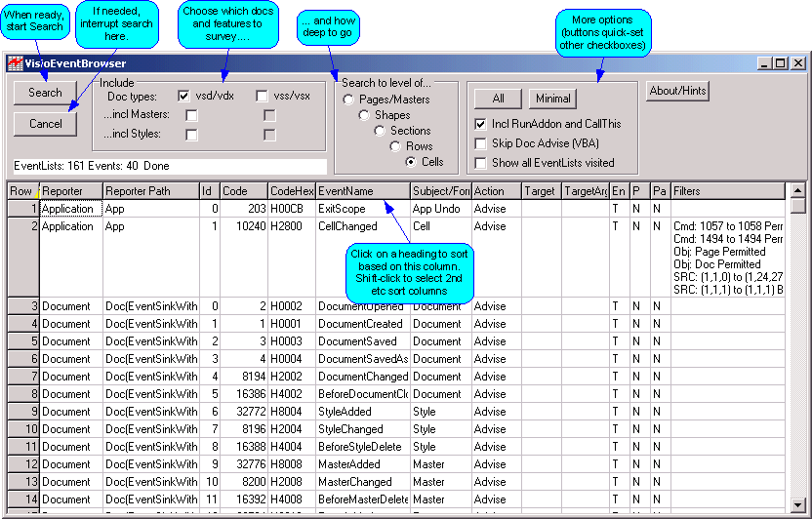Click the DocumentSavedAs cell
This screenshot has width=812, height=519.
[362, 359]
